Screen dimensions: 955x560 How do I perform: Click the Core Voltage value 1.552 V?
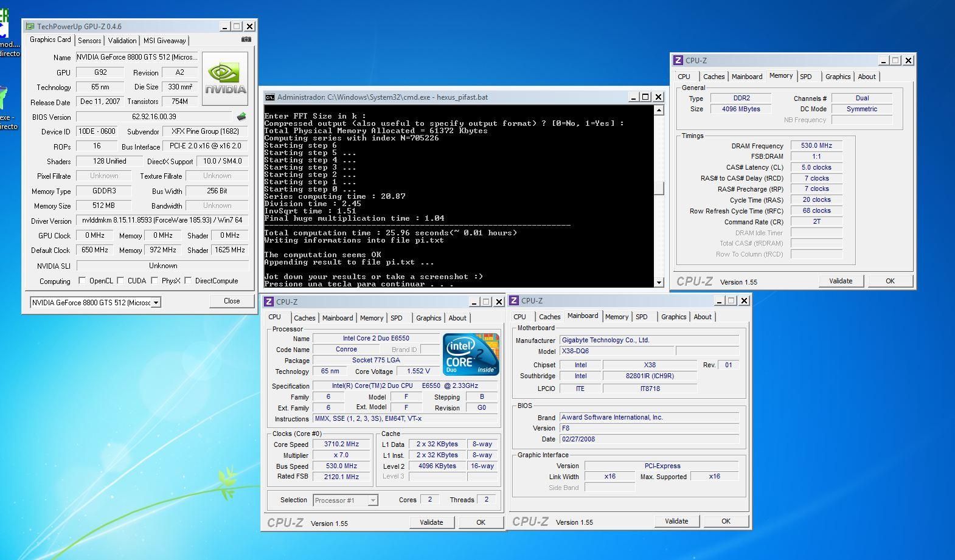418,371
